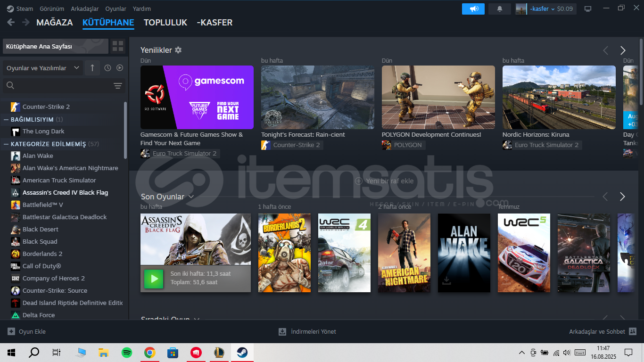Image resolution: width=644 pixels, height=362 pixels.
Task: Collapse the KATEGORİZE EDİLMEMİŞ category
Action: pos(6,144)
